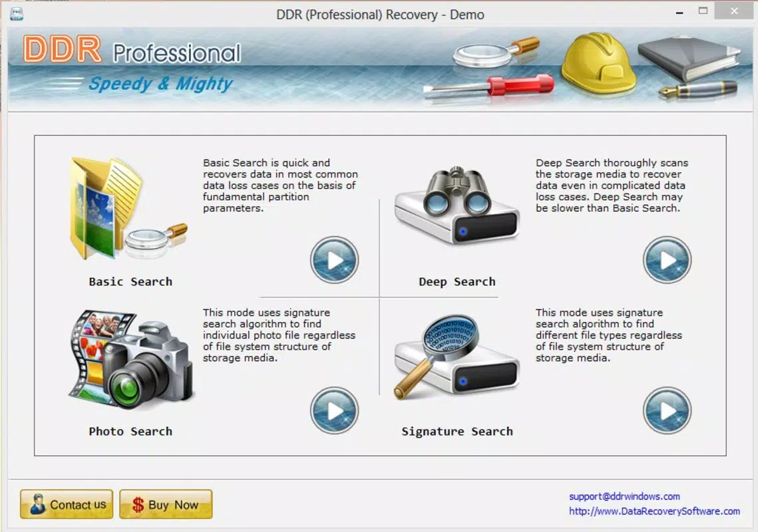Click the Signature Search magnifier drive icon
Viewport: 758px width, 532px height.
[457, 357]
